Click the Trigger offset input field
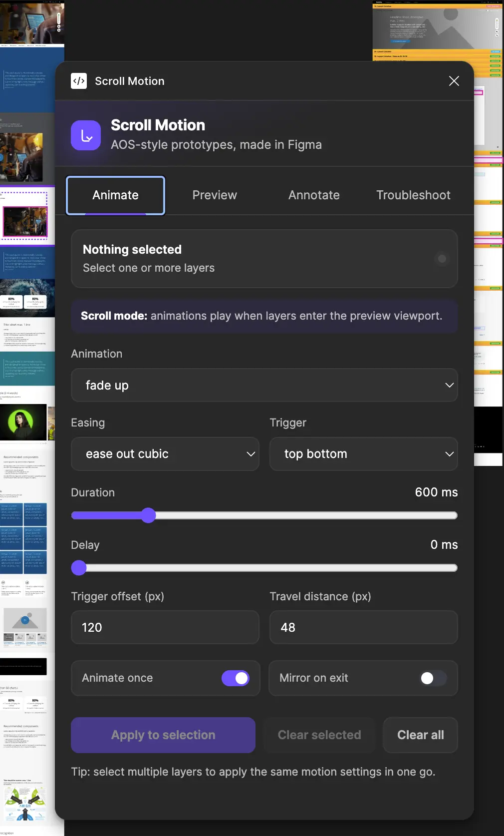Viewport: 504px width, 836px height. (x=165, y=627)
